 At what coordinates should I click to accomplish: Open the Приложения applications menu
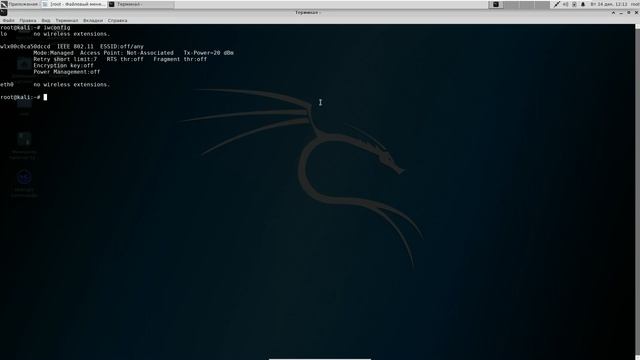coord(20,4)
